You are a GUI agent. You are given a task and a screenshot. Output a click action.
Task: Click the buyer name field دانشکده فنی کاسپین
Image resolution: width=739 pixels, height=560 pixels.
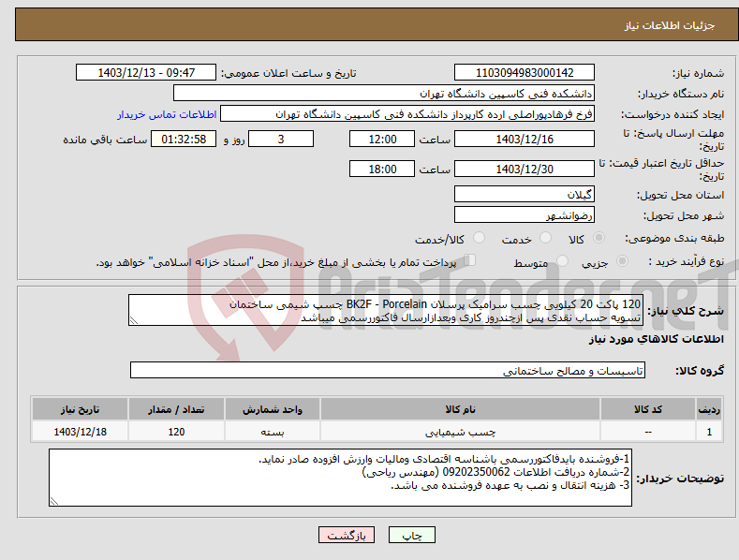[x=384, y=94]
